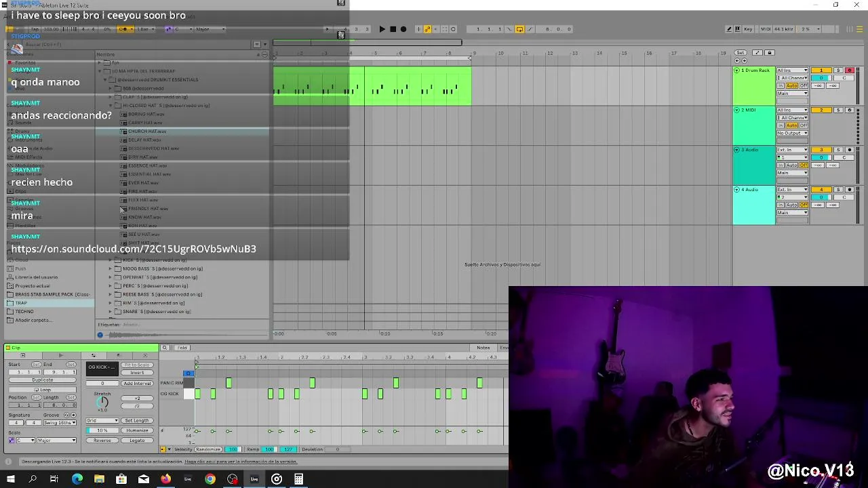Adjust the Stretch knob
This screenshot has width=868, height=488.
pos(102,402)
